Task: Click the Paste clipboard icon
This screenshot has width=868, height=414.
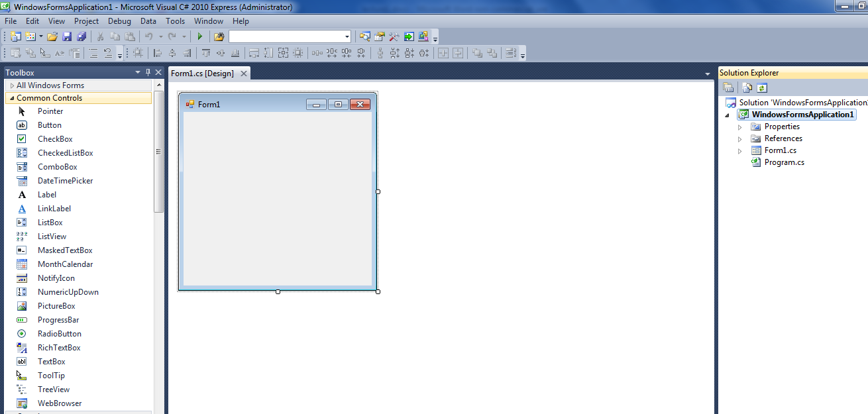Action: click(x=130, y=36)
